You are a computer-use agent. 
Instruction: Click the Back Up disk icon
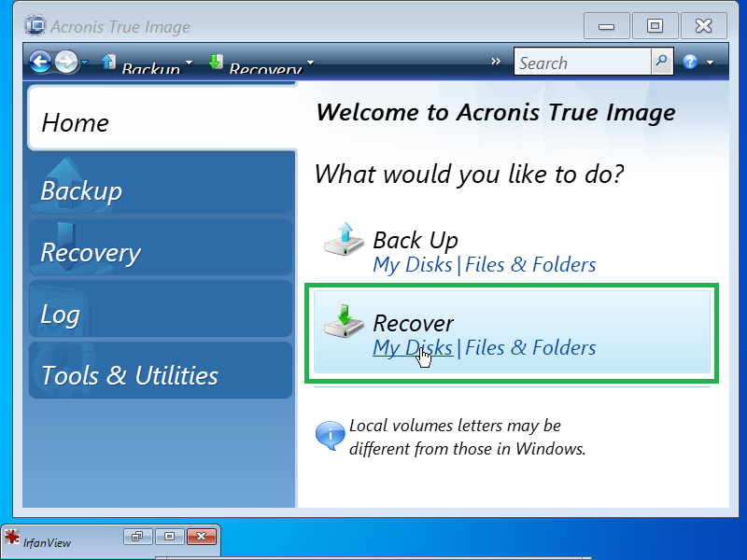[344, 240]
